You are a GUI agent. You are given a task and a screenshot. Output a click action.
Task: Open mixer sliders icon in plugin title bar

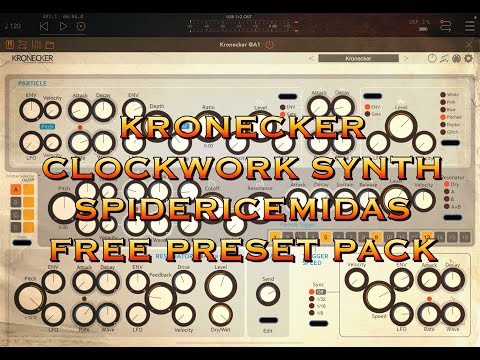[x=36, y=44]
